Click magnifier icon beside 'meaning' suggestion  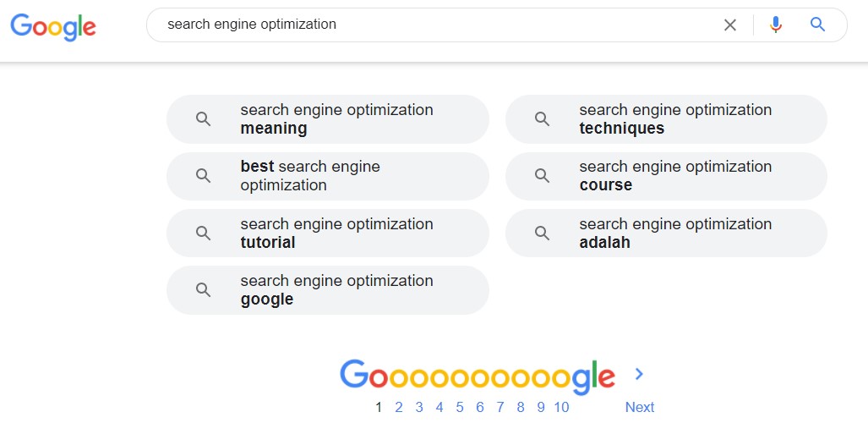click(x=203, y=119)
